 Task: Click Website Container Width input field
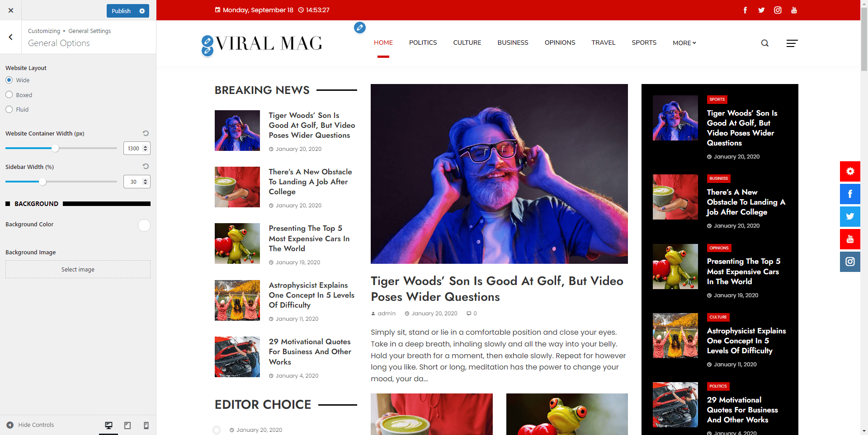tap(137, 148)
